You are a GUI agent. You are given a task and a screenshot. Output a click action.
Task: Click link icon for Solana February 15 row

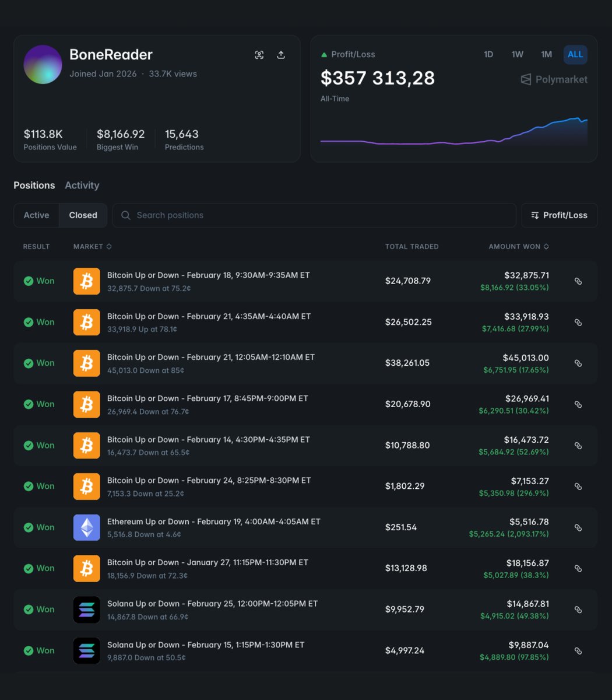(x=578, y=651)
